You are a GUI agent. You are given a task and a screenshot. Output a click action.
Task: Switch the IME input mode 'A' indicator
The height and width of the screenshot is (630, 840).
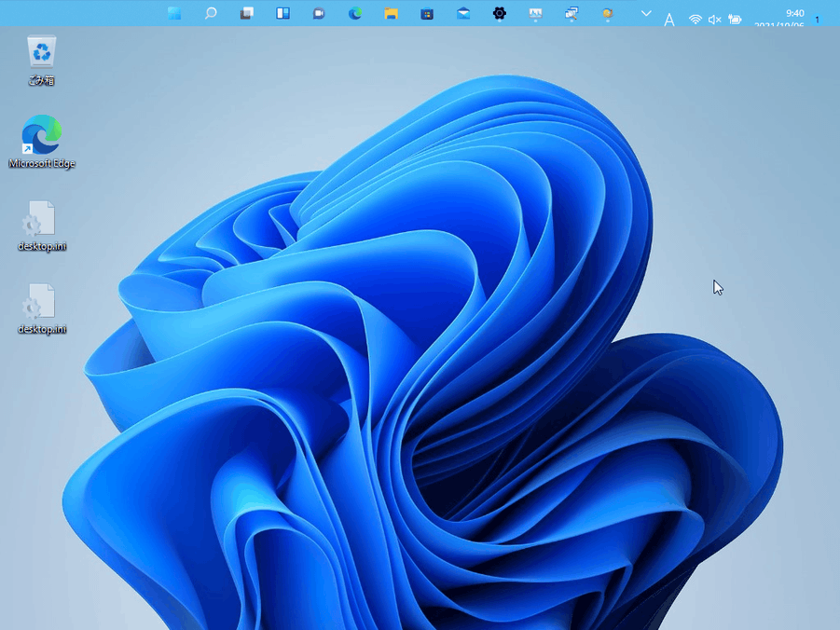click(669, 20)
